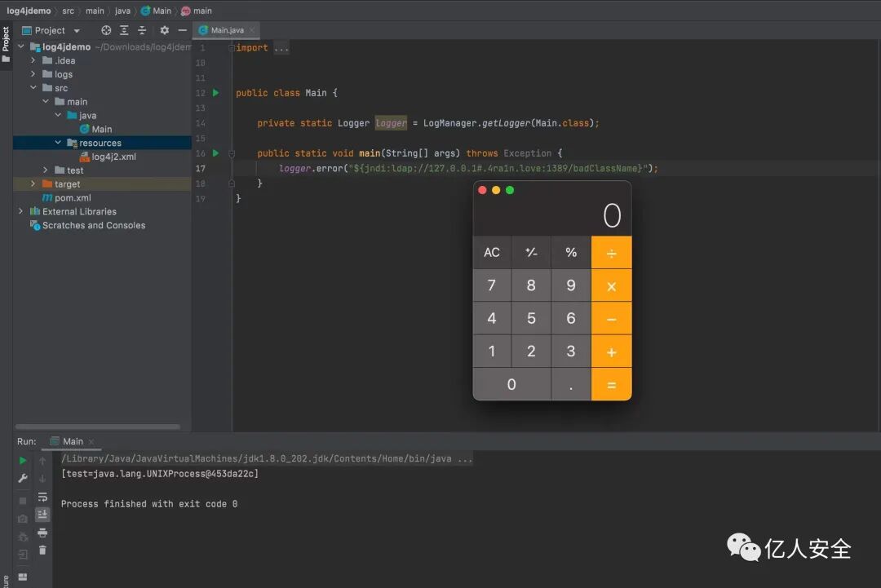Collapse the main folder arrow
Viewport: 881px width, 588px height.
point(46,102)
